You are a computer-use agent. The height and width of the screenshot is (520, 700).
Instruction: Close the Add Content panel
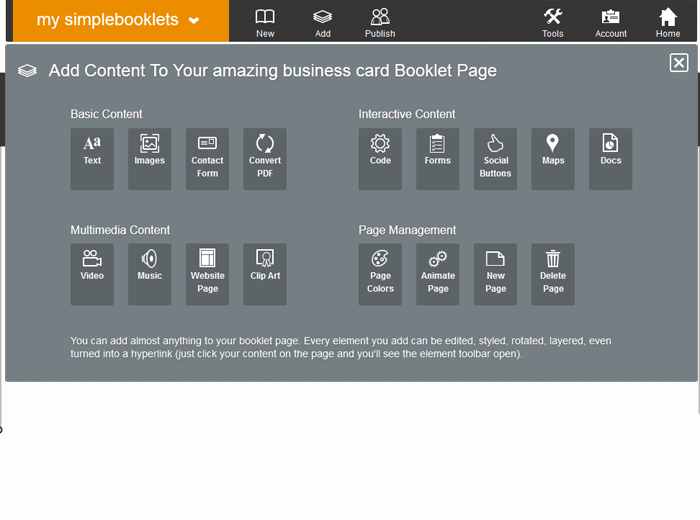[679, 63]
